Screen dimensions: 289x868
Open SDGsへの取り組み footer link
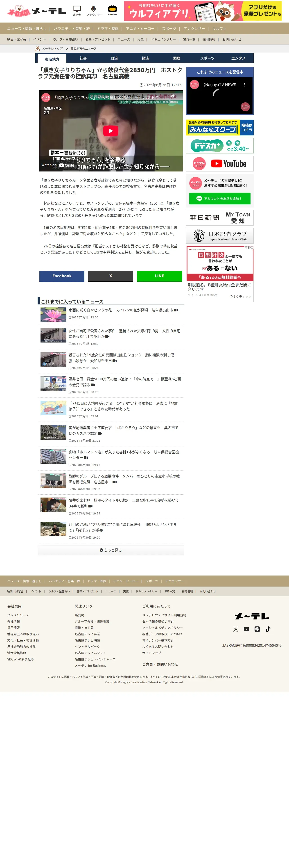[20, 659]
